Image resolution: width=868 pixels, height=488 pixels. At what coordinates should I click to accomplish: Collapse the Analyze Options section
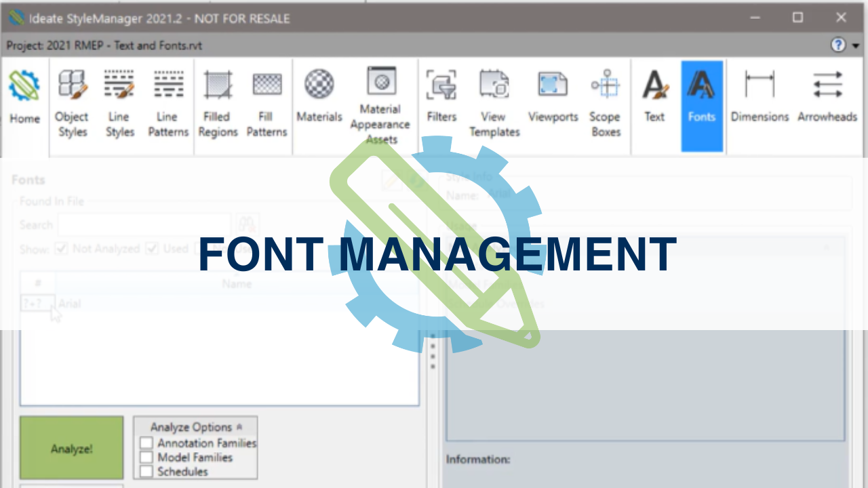pos(239,427)
